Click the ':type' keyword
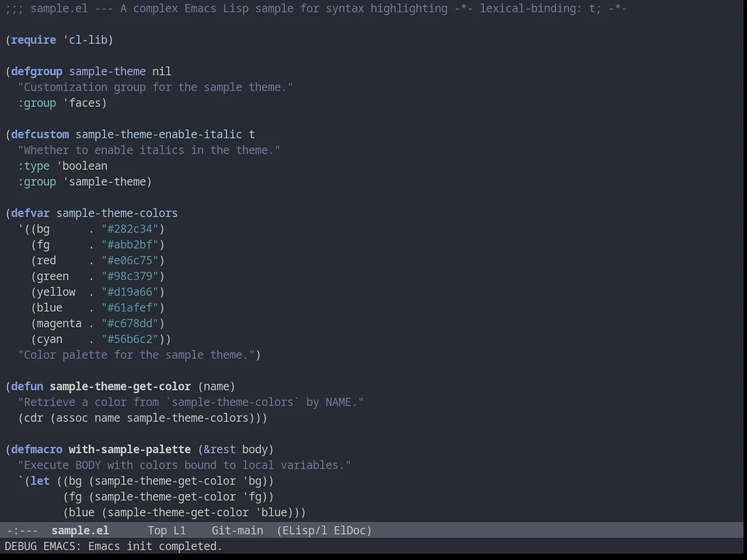Screen dimensions: 747x560 tap(33, 166)
